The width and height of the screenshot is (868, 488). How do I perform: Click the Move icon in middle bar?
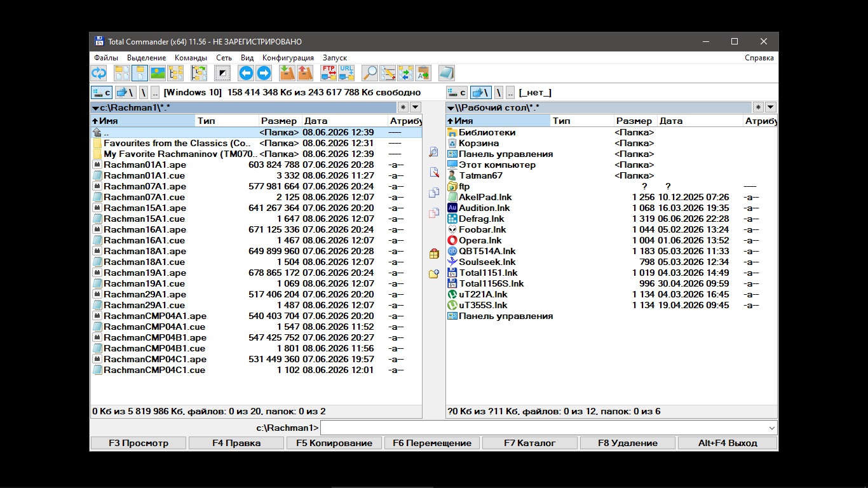pos(434,213)
